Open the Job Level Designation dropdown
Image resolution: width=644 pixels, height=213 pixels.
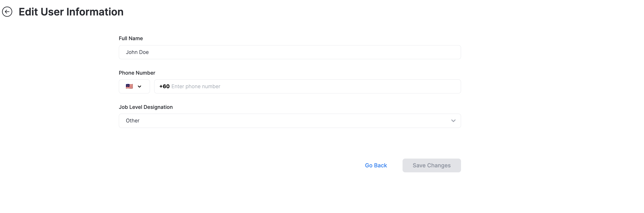289,121
